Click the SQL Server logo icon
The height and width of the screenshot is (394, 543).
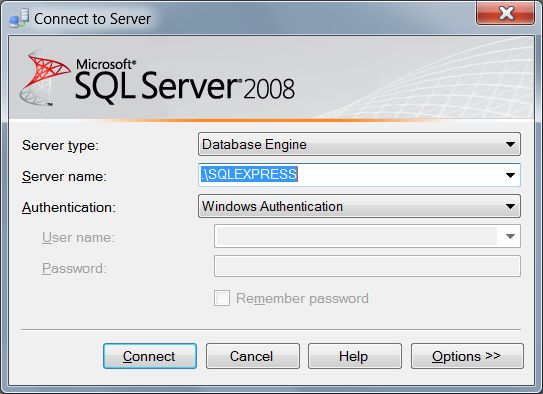tap(44, 78)
